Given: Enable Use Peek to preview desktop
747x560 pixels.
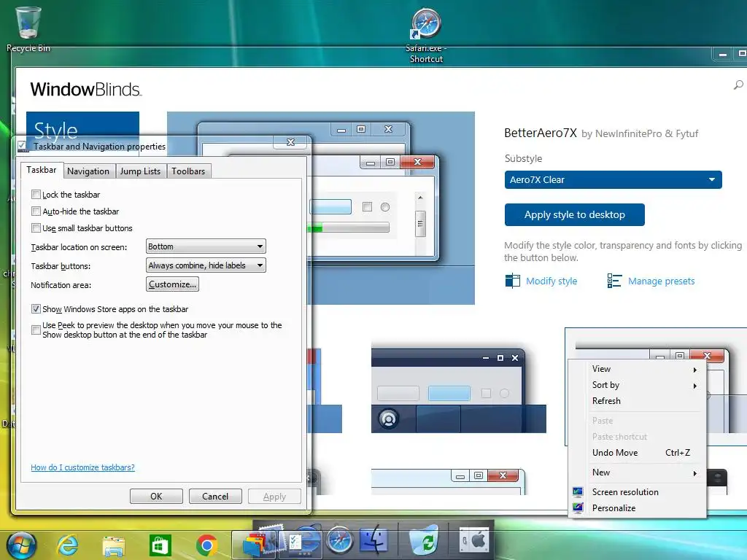Looking at the screenshot, I should click(x=36, y=330).
